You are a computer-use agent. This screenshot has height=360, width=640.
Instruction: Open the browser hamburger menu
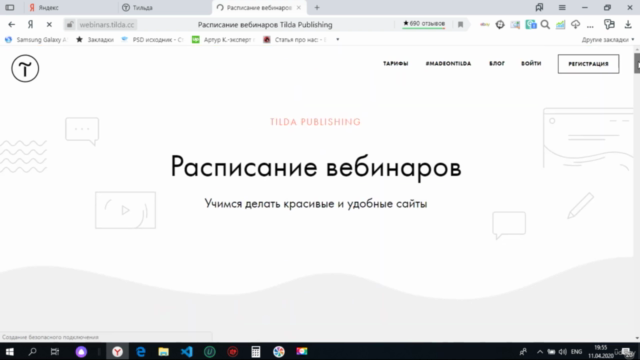562,7
